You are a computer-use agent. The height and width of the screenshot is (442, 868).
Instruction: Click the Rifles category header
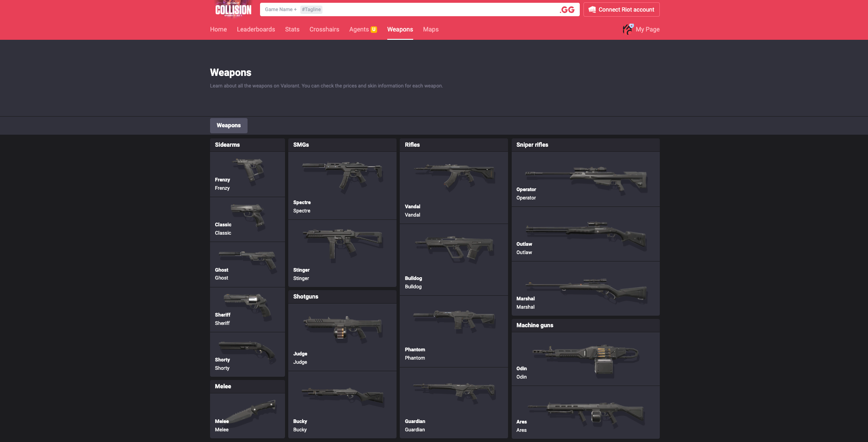pos(454,145)
